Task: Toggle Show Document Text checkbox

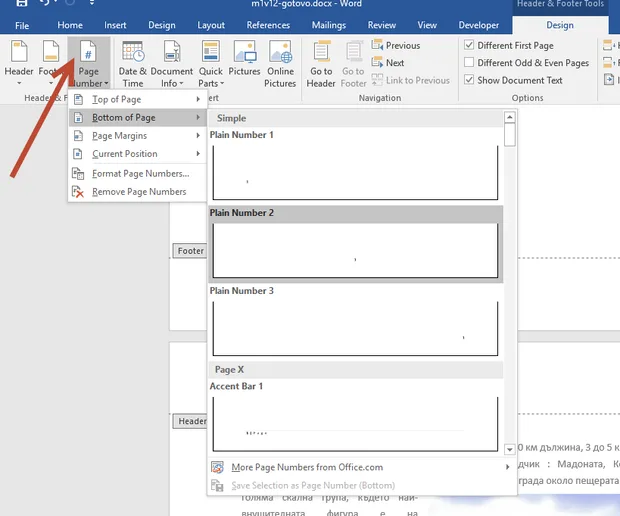Action: tap(469, 80)
